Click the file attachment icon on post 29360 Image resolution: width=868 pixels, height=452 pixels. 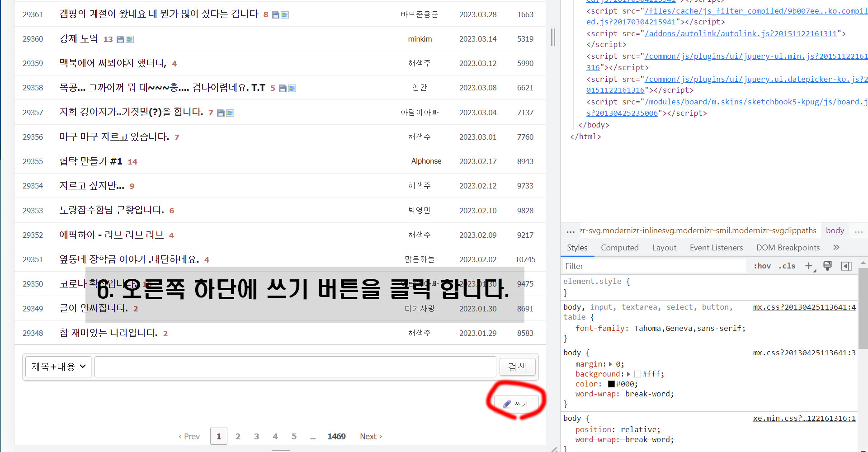[120, 39]
